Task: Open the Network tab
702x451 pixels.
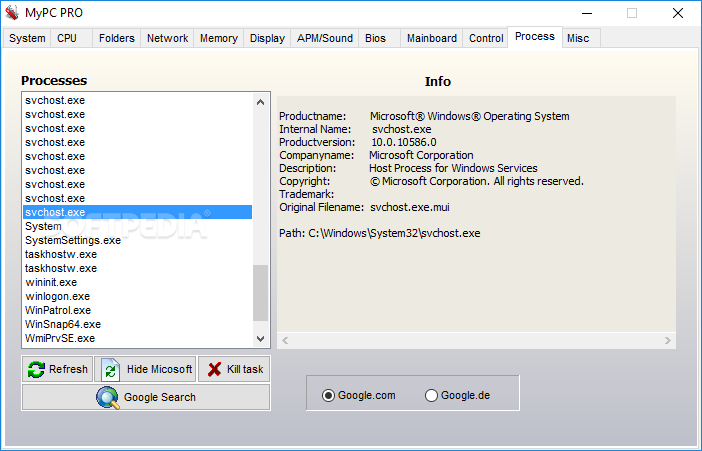Action: 167,39
